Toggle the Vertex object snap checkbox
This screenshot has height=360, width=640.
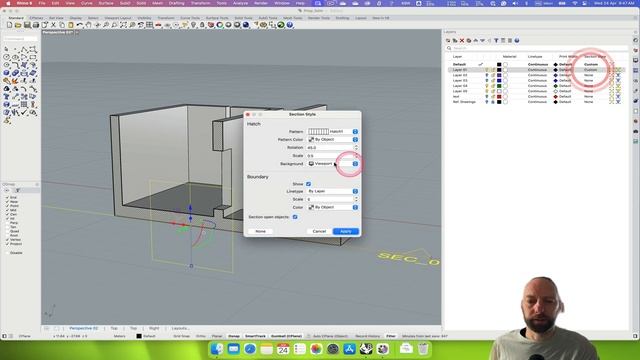pyautogui.click(x=7, y=240)
